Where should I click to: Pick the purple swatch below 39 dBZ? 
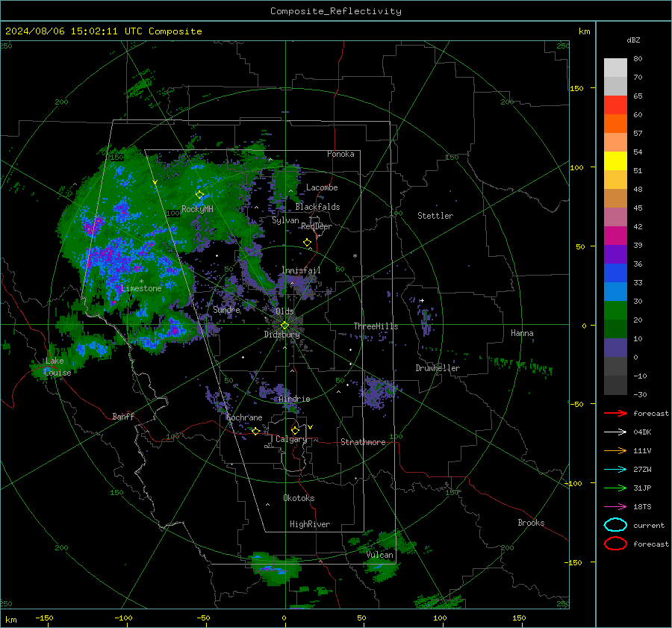click(615, 254)
